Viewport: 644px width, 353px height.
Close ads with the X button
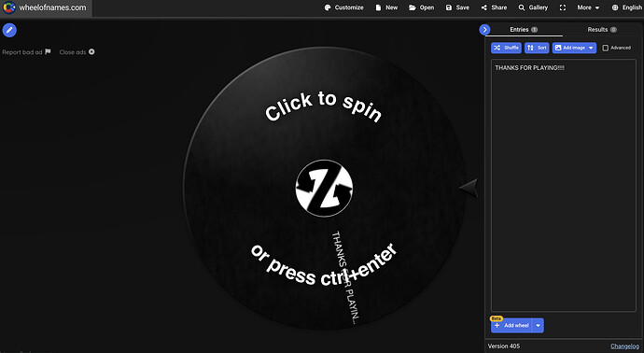click(x=91, y=51)
